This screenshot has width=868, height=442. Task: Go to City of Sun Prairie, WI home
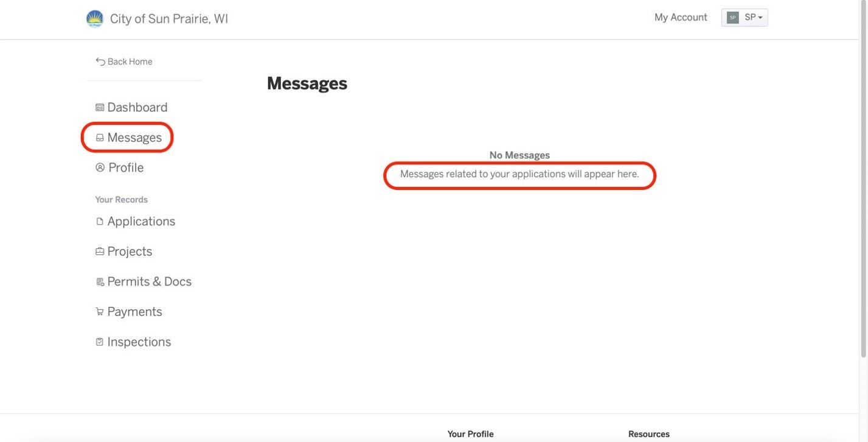coord(169,19)
